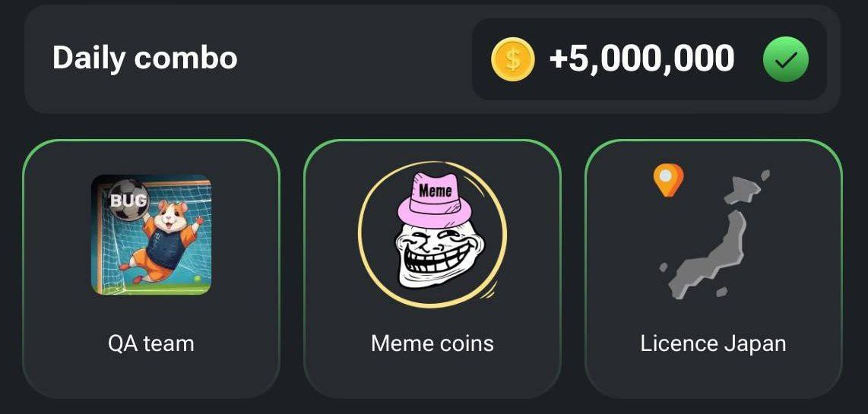This screenshot has width=868, height=414.
Task: Click the +5,000,000 reward amount
Action: [641, 58]
